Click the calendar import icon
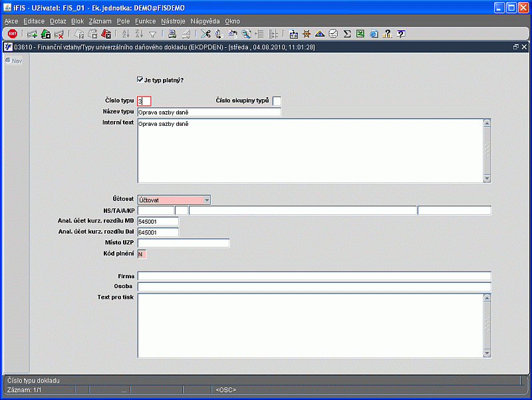Viewport: 532px width, 400px height. click(x=293, y=34)
